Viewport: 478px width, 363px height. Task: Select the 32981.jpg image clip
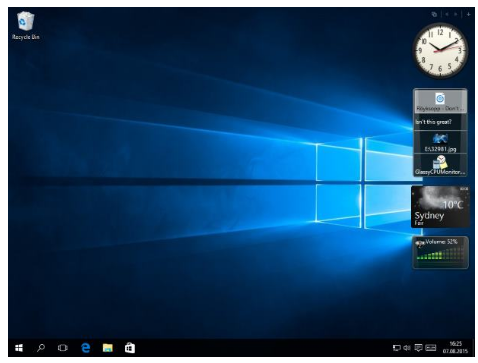tap(440, 142)
